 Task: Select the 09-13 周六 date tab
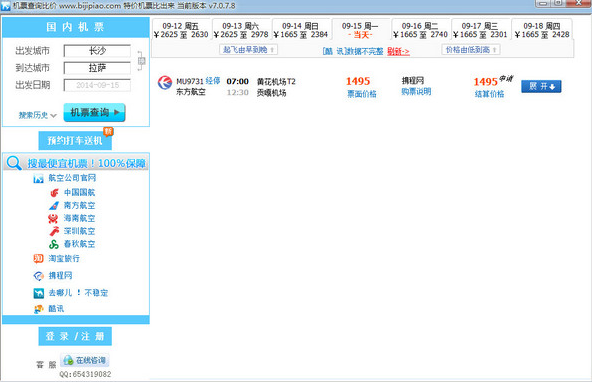click(241, 30)
